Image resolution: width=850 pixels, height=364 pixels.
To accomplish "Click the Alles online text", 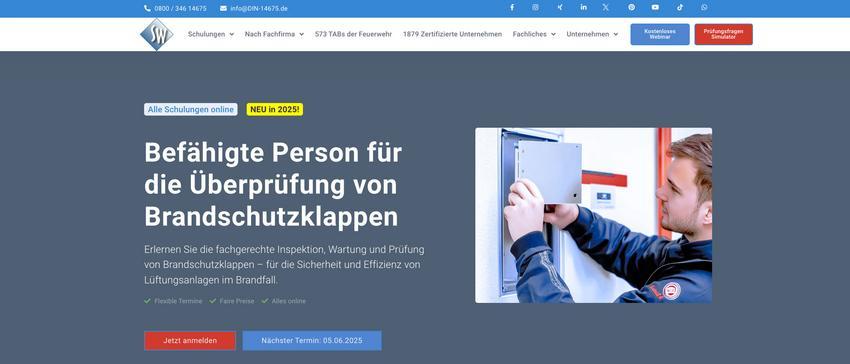I will click(289, 301).
